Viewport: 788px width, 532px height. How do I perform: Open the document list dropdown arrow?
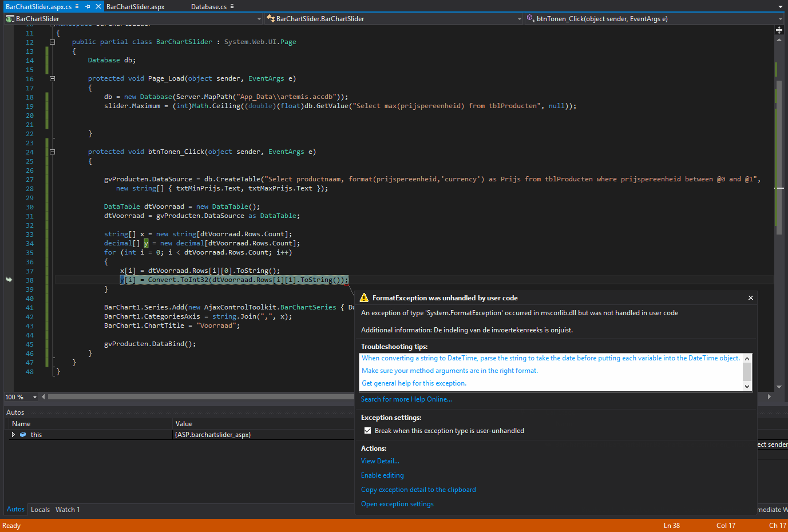click(781, 7)
